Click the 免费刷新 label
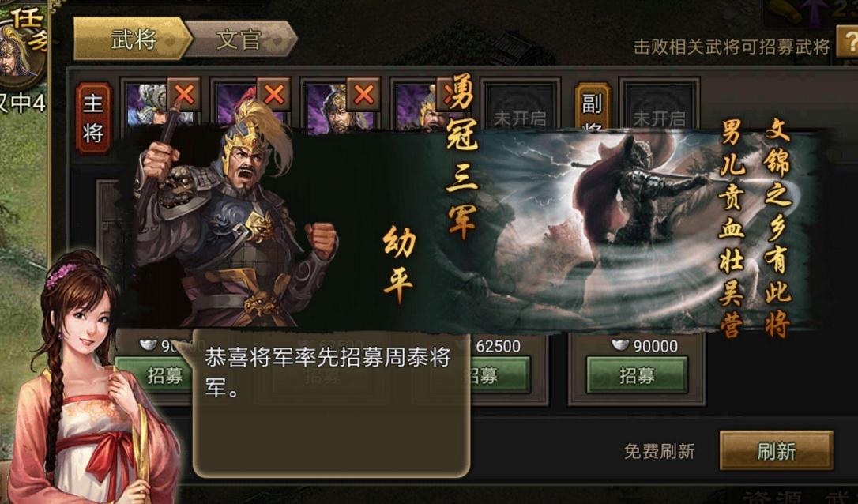This screenshot has width=858, height=504. [659, 451]
